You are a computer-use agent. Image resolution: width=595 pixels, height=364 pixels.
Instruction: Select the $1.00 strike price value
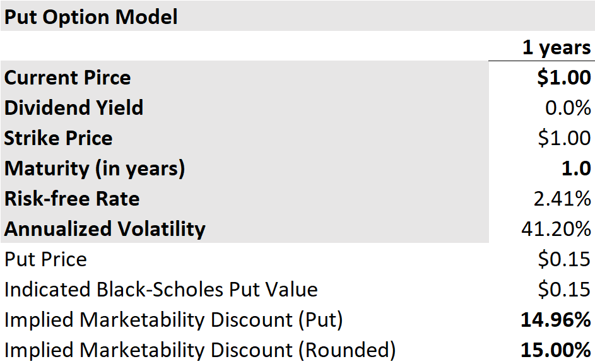point(564,138)
